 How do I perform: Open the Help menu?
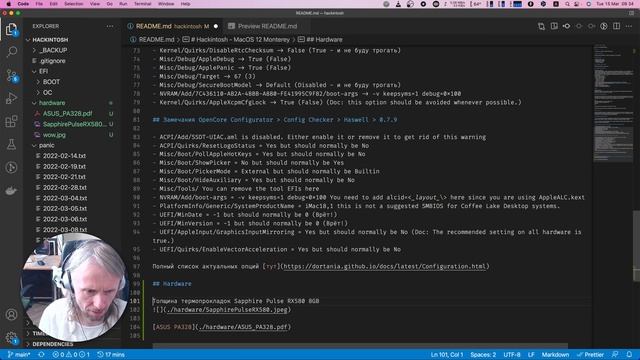[x=185, y=4]
